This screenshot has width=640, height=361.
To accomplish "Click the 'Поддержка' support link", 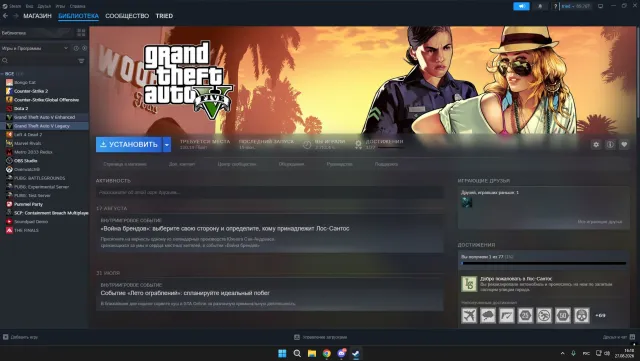I will (x=386, y=164).
